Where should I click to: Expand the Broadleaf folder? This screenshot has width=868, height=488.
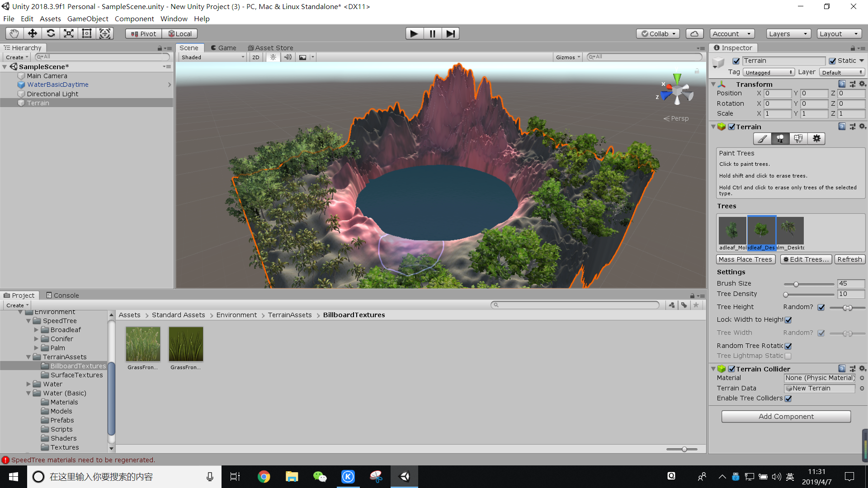[36, 330]
